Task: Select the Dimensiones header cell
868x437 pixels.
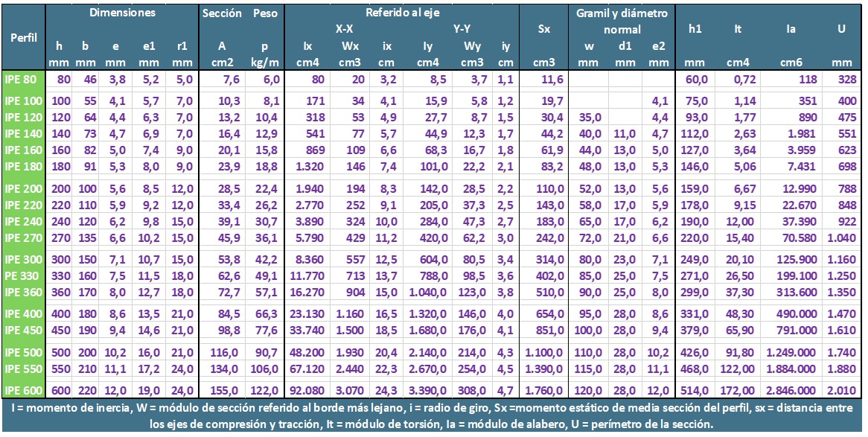Action: click(x=122, y=13)
